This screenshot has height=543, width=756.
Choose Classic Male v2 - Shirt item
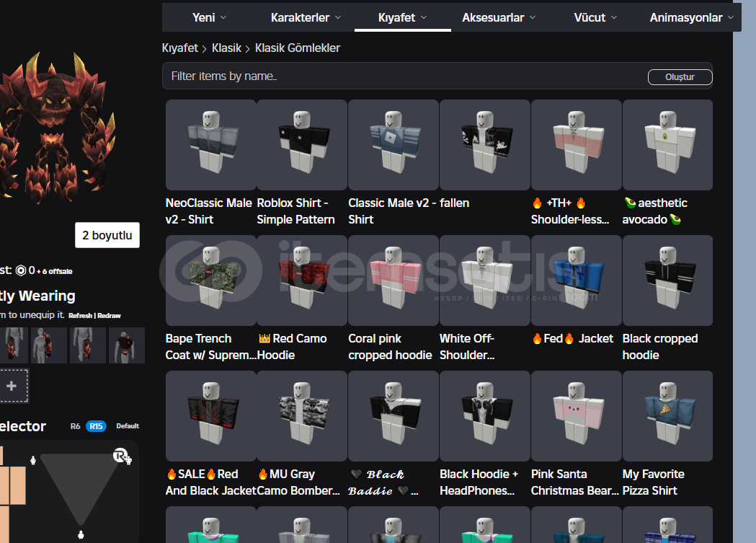[x=393, y=145]
